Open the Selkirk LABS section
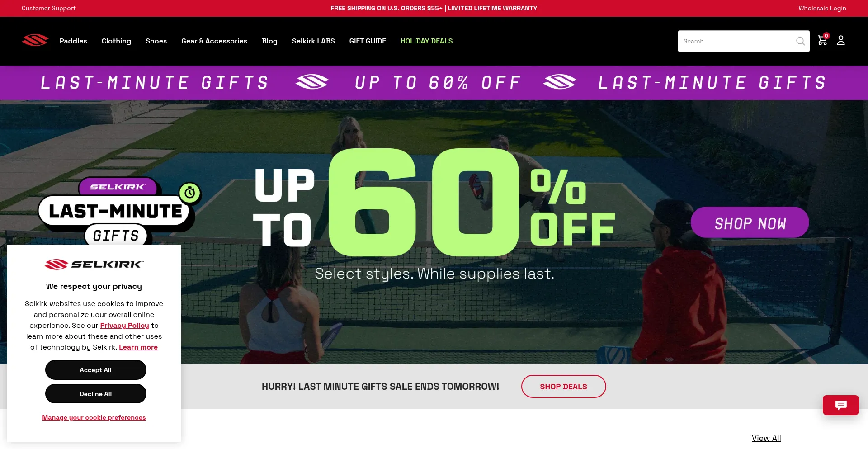This screenshot has height=449, width=868. [x=313, y=41]
